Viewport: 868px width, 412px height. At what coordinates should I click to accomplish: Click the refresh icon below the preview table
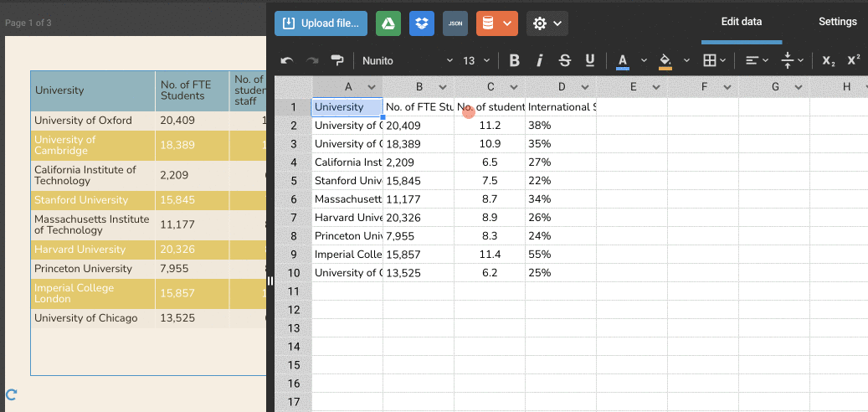coord(11,394)
